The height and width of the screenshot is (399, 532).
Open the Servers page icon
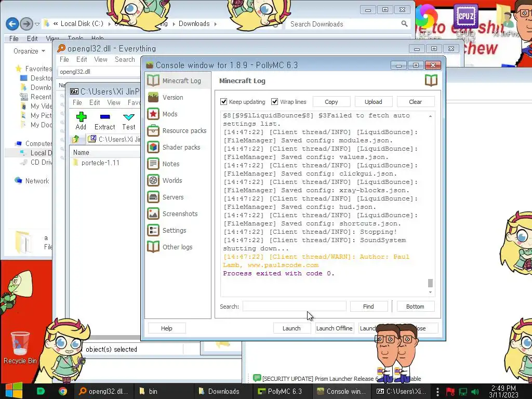point(153,197)
